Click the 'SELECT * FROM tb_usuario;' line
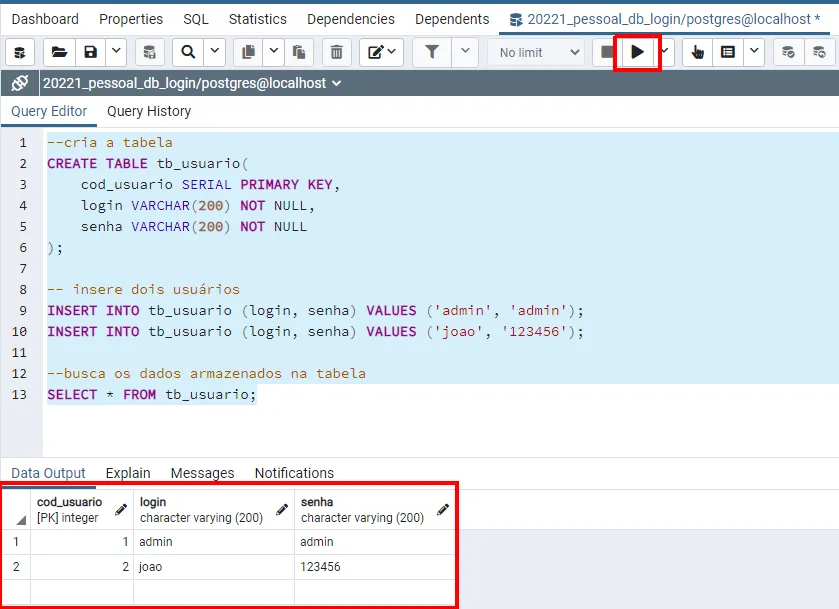The width and height of the screenshot is (839, 609). (152, 394)
